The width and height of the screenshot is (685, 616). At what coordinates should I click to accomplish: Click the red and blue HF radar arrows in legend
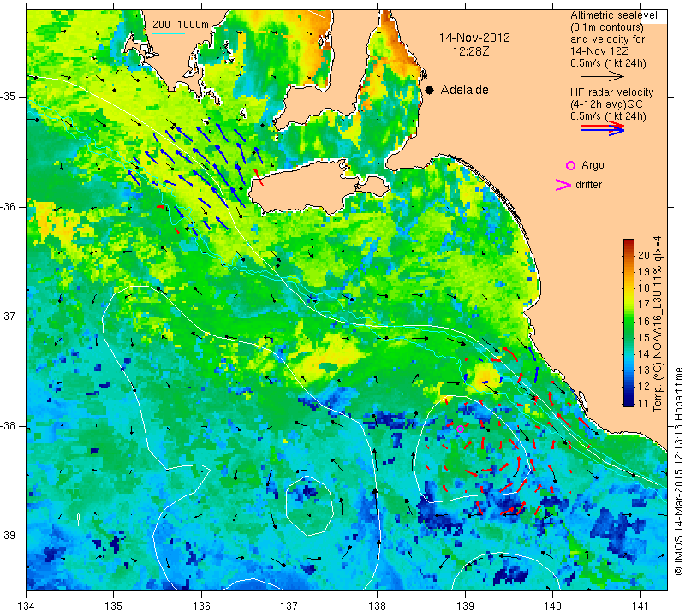pyautogui.click(x=603, y=128)
